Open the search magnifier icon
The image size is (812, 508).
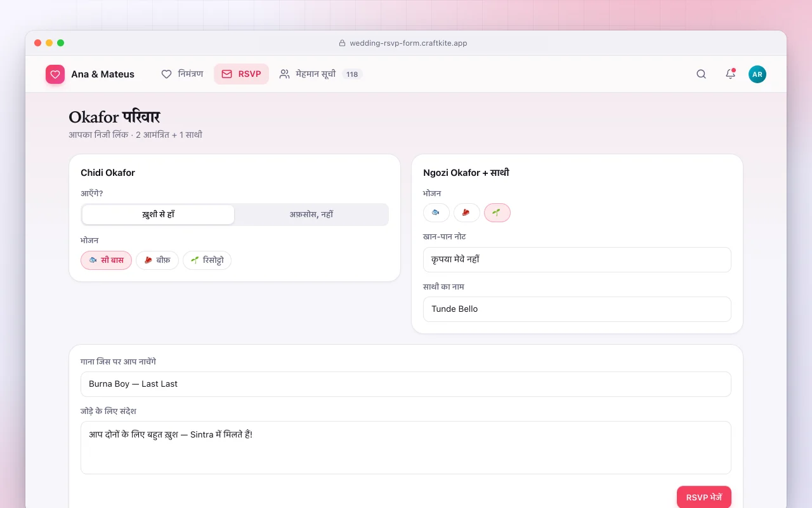click(701, 74)
